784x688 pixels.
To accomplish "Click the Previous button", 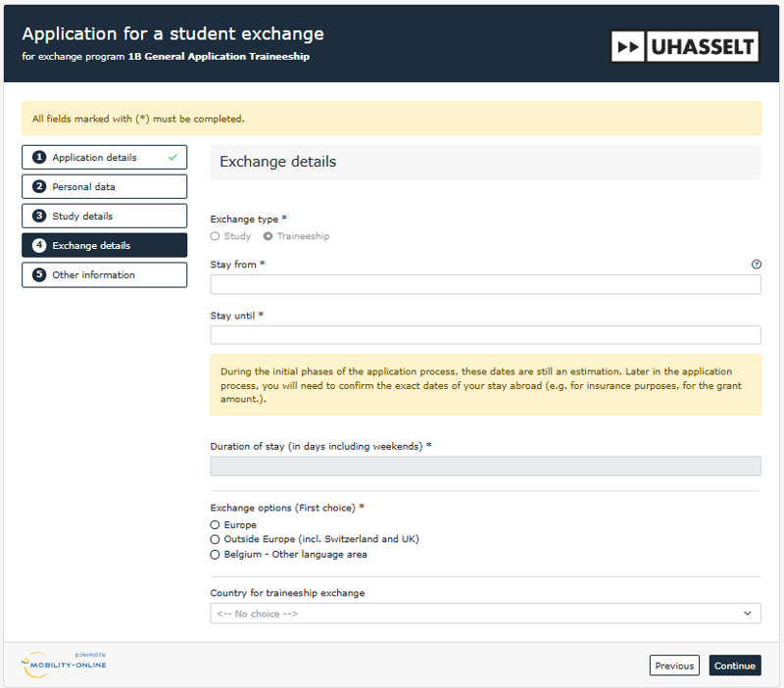I will [674, 665].
